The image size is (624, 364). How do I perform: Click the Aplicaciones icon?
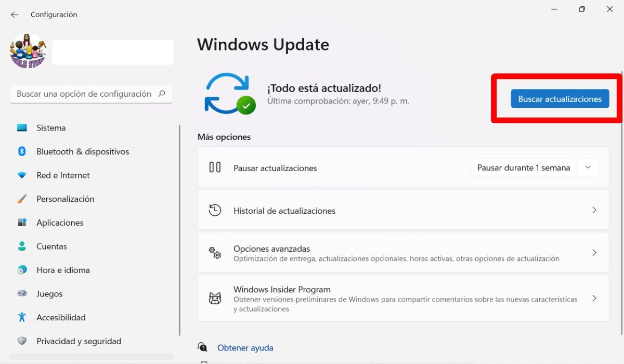22,223
